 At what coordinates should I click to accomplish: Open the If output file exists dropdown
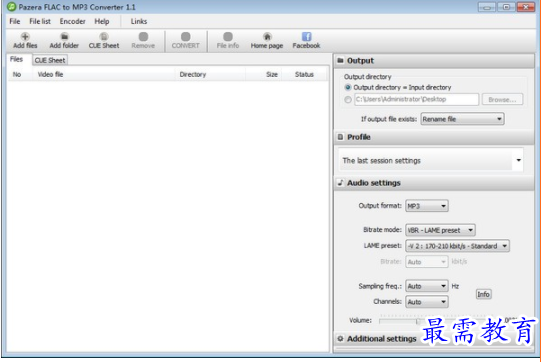pos(462,119)
